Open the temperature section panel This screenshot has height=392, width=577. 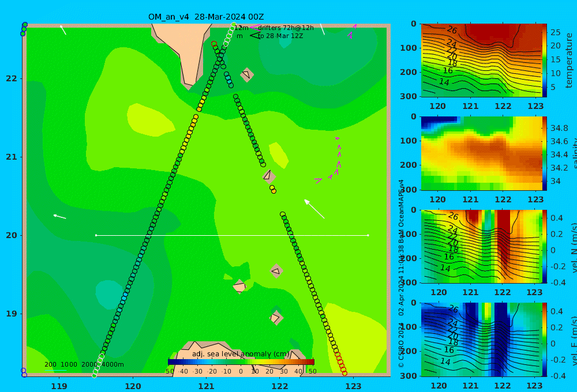coord(481,61)
